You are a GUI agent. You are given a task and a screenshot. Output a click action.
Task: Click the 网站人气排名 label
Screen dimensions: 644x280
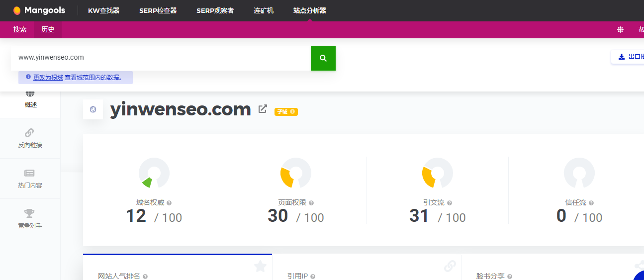[119, 276]
